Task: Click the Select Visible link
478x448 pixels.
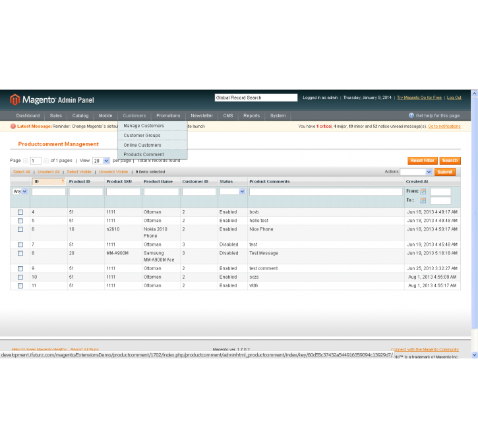Action: (x=79, y=172)
